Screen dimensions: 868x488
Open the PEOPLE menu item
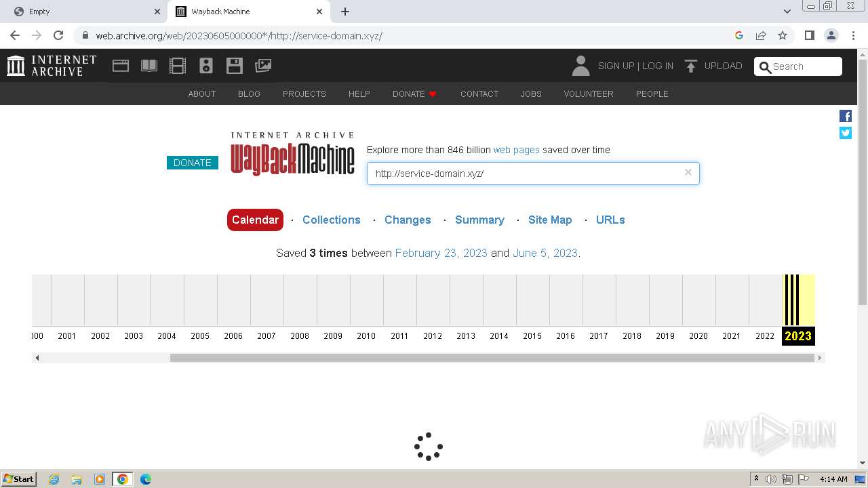652,94
